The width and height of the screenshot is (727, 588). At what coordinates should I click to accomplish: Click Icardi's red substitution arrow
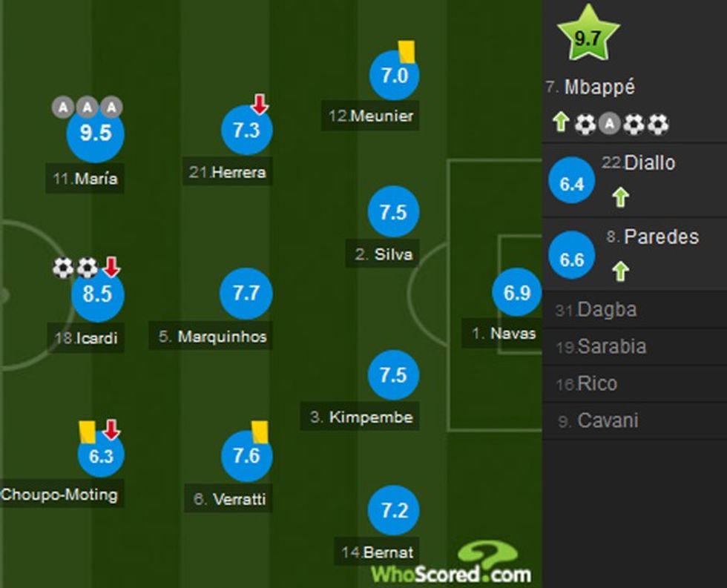pos(111,266)
